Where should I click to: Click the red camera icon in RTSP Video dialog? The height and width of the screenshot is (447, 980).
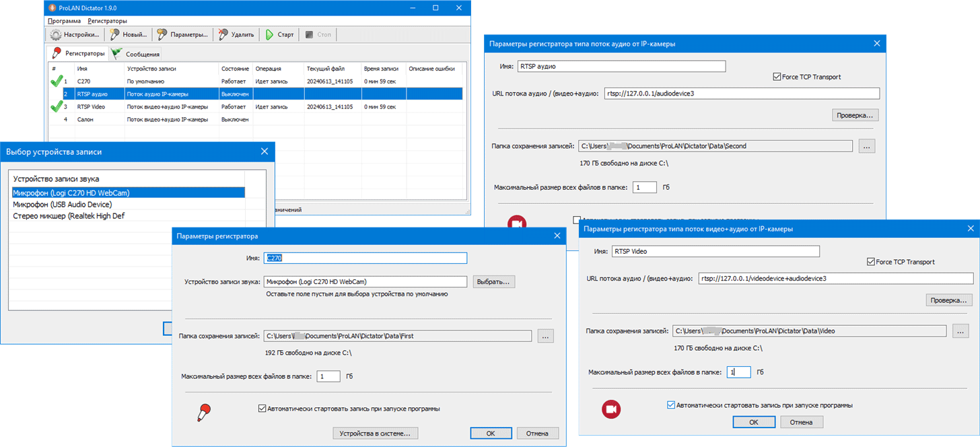[x=611, y=409]
